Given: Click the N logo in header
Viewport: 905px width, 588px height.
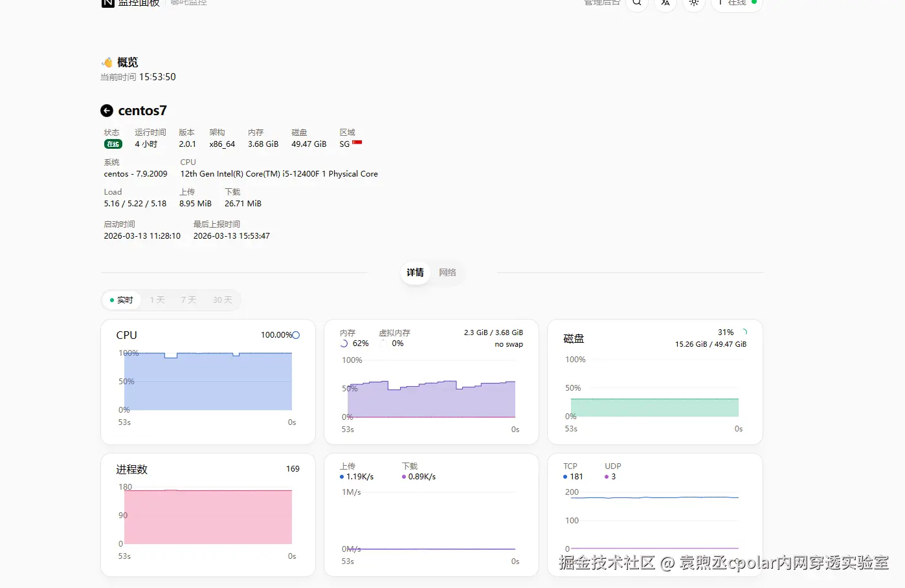Looking at the screenshot, I should tap(107, 3).
